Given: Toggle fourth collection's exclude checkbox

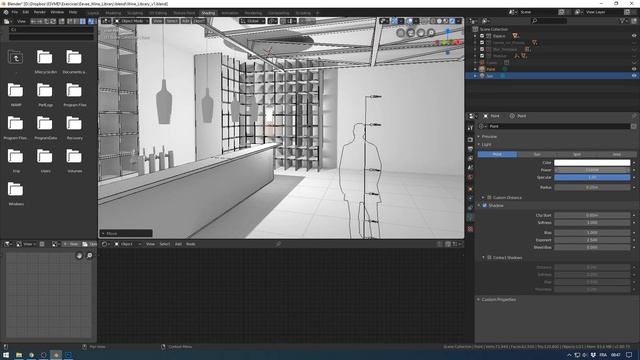Looking at the screenshot, I should click(482, 56).
